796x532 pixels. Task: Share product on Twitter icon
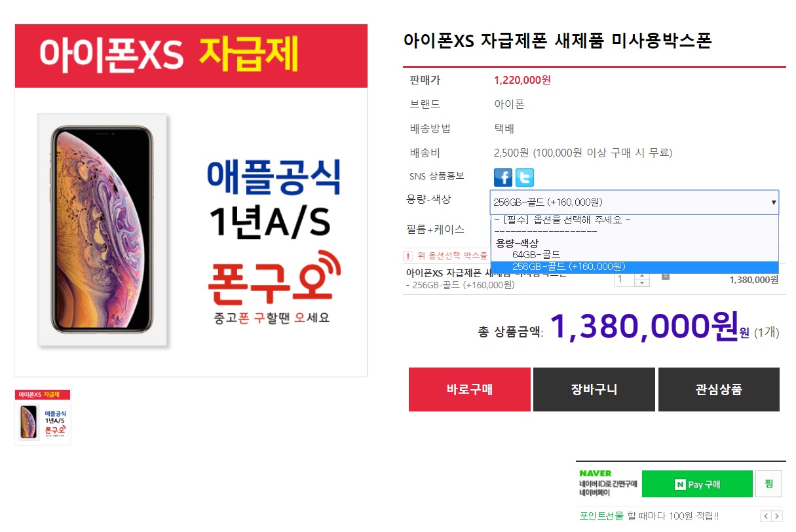525,178
